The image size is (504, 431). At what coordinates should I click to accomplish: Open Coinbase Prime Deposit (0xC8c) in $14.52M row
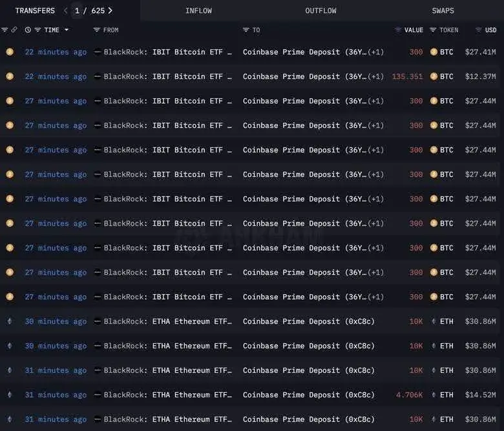(309, 395)
